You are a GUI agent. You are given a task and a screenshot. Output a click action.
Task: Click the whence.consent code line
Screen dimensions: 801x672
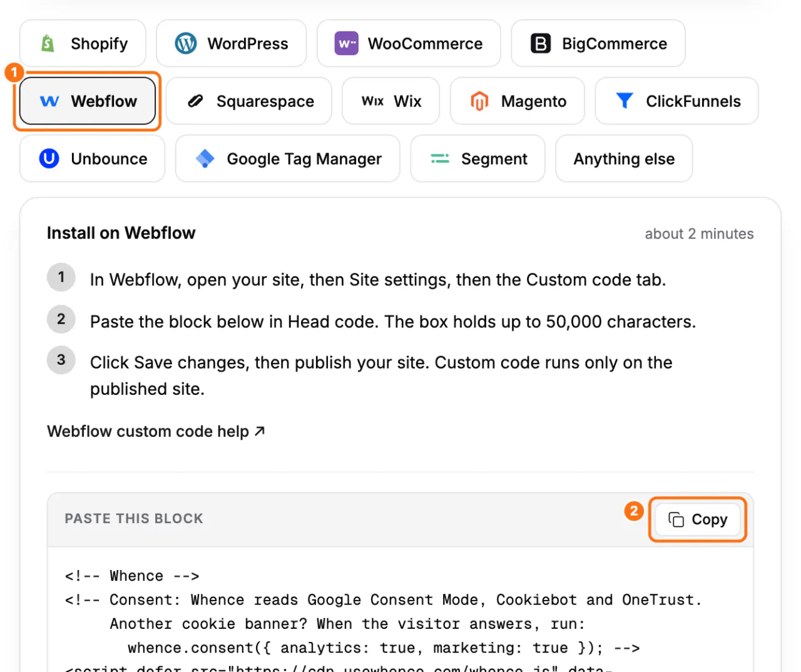coord(384,648)
